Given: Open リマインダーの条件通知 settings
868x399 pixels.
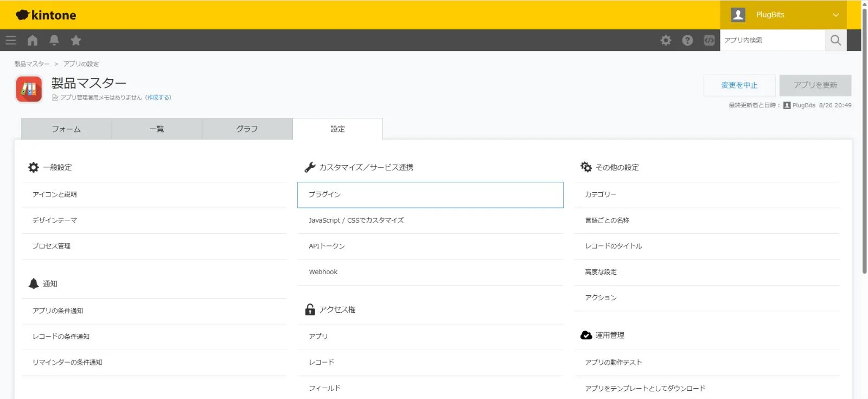Looking at the screenshot, I should click(154, 362).
